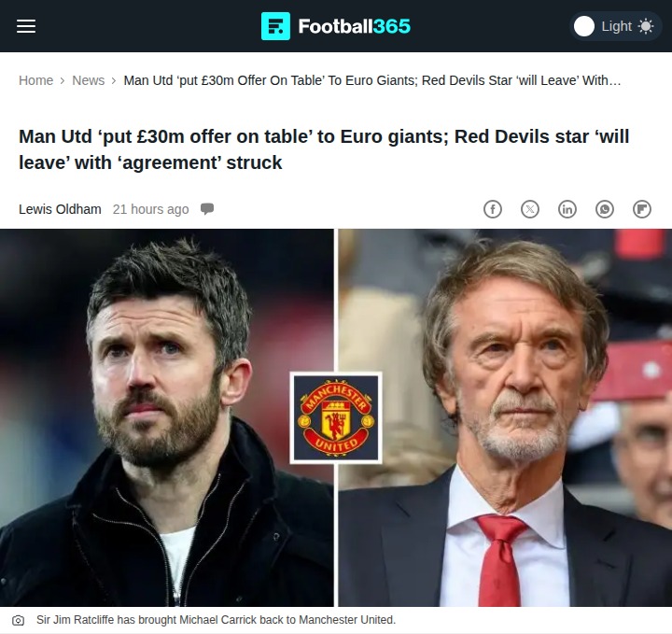Viewport: 672px width, 634px height.
Task: Share article on Flipboard
Action: point(642,209)
